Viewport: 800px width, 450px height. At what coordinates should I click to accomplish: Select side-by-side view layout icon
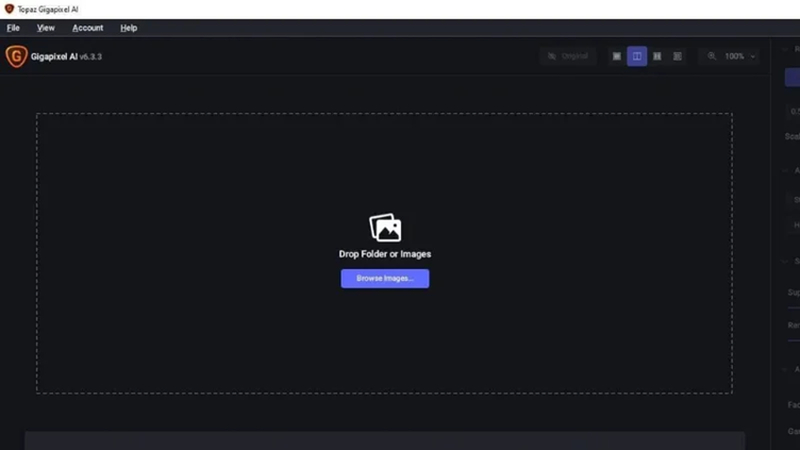click(657, 56)
